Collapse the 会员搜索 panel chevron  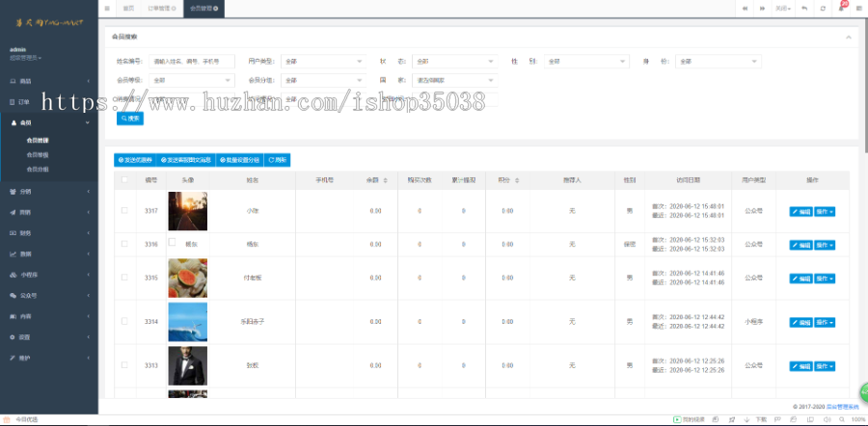(x=848, y=37)
